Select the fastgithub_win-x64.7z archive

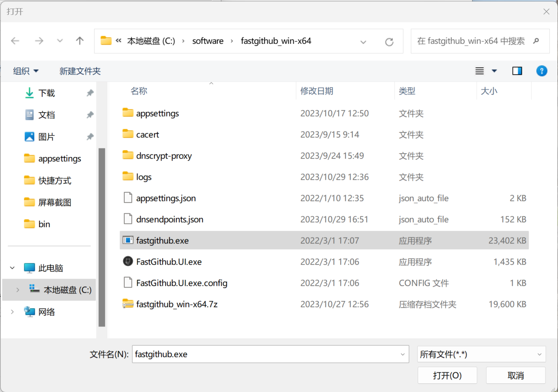pyautogui.click(x=177, y=304)
